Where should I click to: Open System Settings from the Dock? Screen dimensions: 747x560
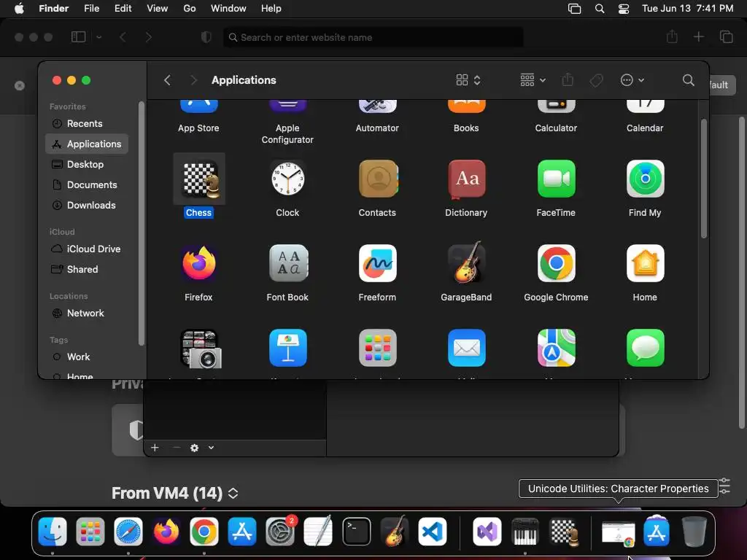point(281,532)
